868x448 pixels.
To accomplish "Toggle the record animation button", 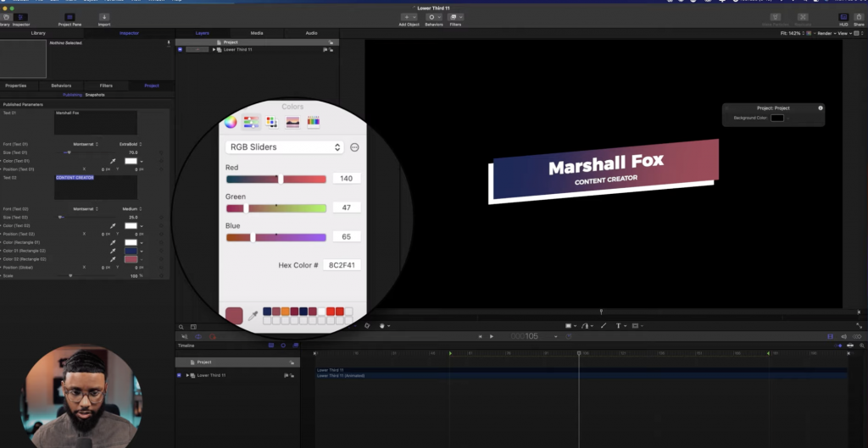I will 213,336.
